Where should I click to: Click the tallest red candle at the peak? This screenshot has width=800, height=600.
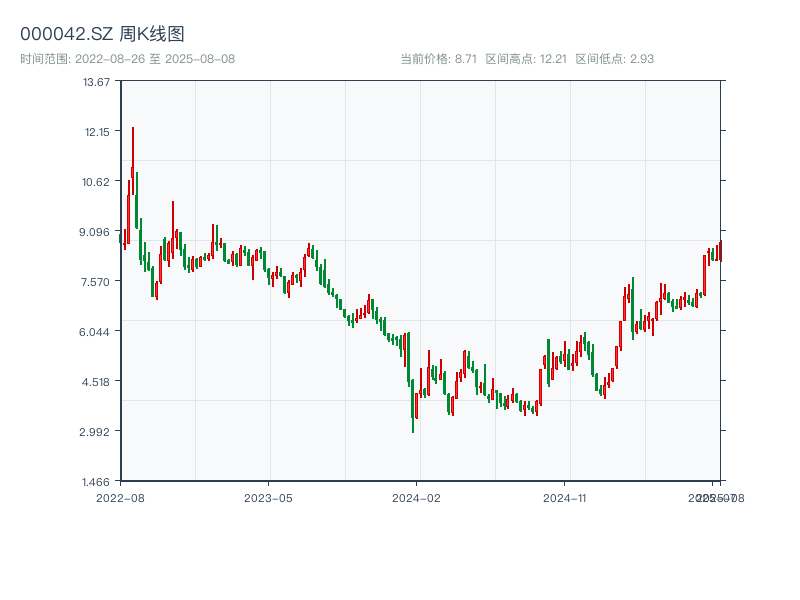click(132, 150)
